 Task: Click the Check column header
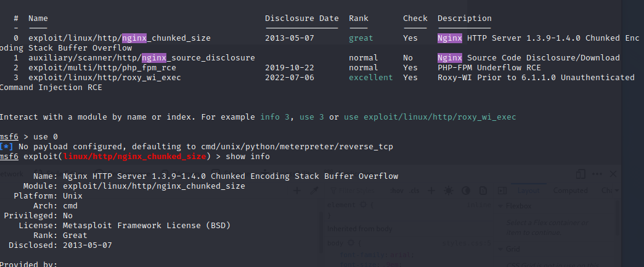(x=415, y=18)
